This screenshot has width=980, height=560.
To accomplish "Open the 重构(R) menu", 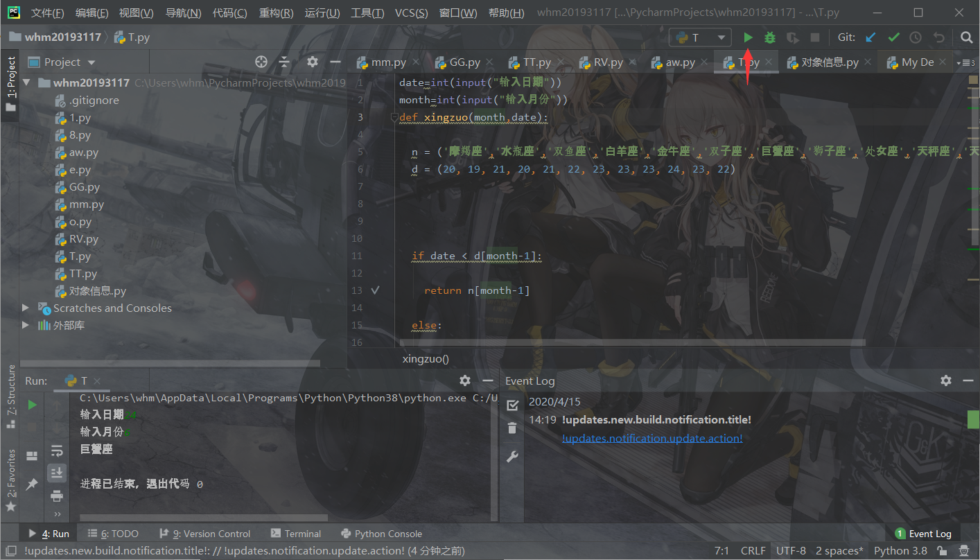I will click(x=276, y=13).
